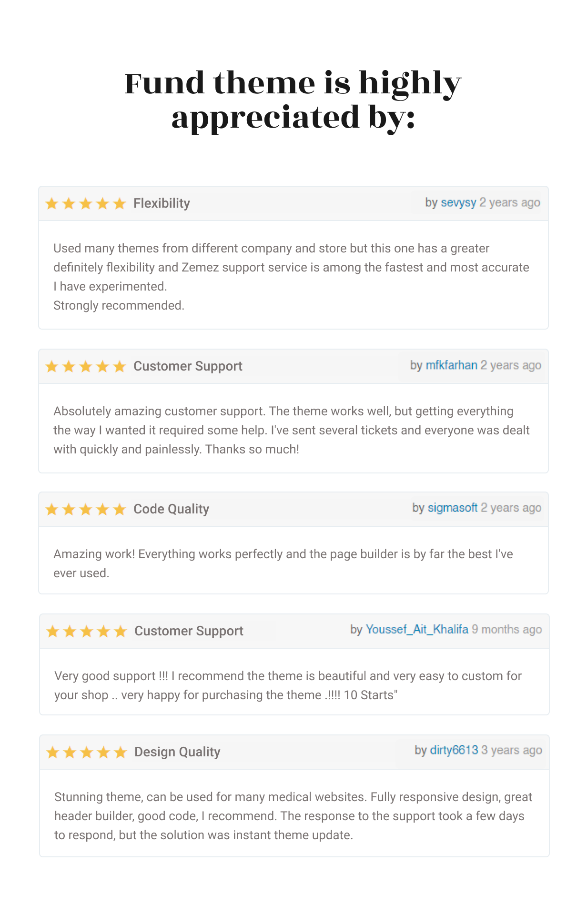Image resolution: width=587 pixels, height=924 pixels.
Task: Click the sevysy reviewer link
Action: pyautogui.click(x=458, y=202)
